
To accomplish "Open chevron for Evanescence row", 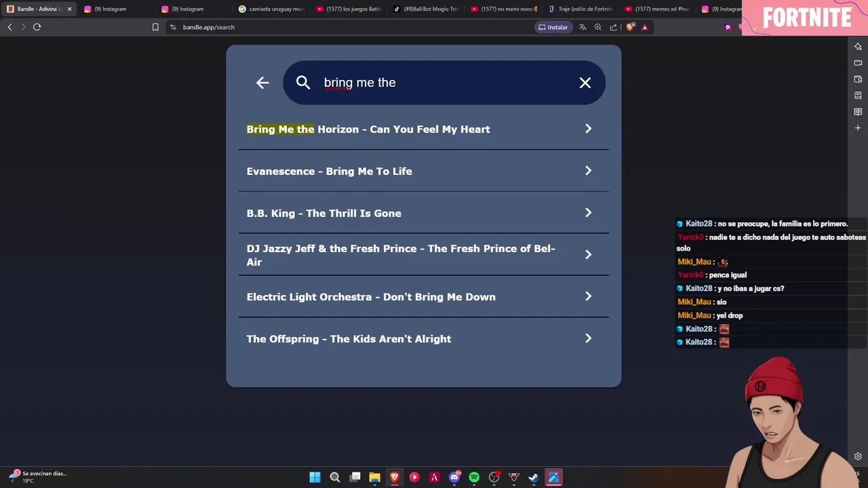I will click(x=588, y=171).
